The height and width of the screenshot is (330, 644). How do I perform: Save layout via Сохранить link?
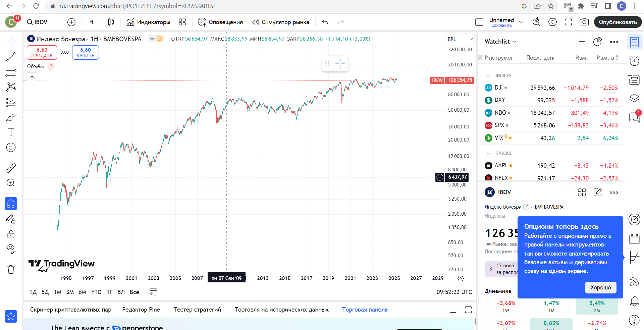click(x=501, y=25)
